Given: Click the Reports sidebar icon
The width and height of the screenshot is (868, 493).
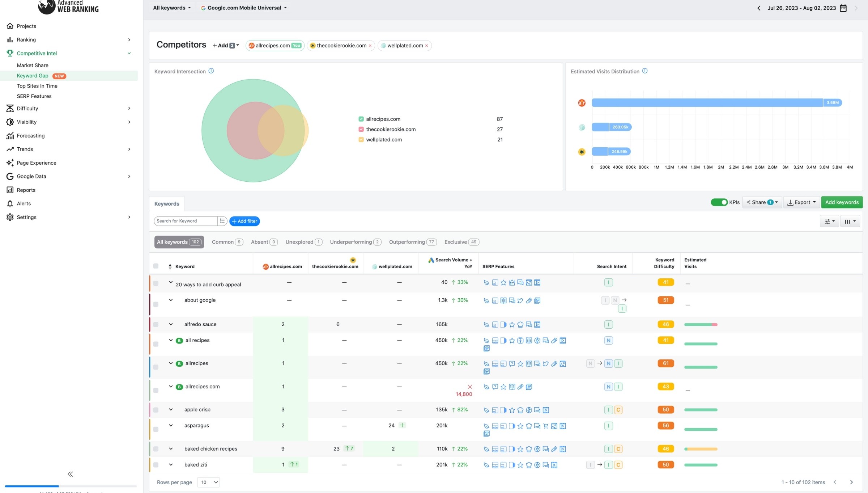Looking at the screenshot, I should [x=10, y=190].
